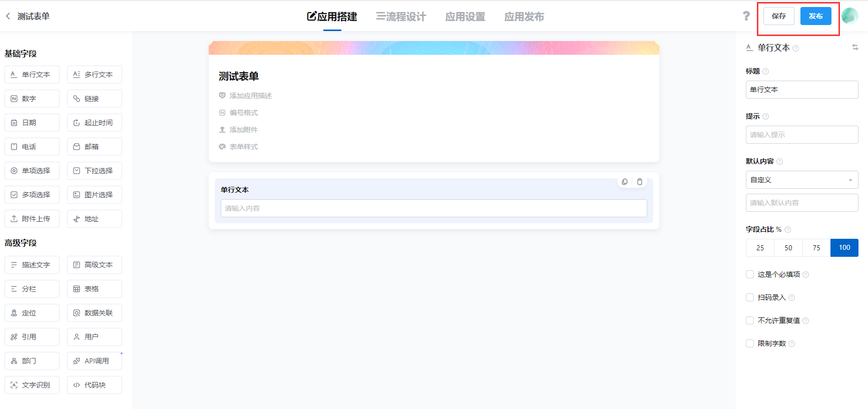Image resolution: width=868 pixels, height=409 pixels.
Task: Add a 起止时间 field component
Action: (x=95, y=123)
